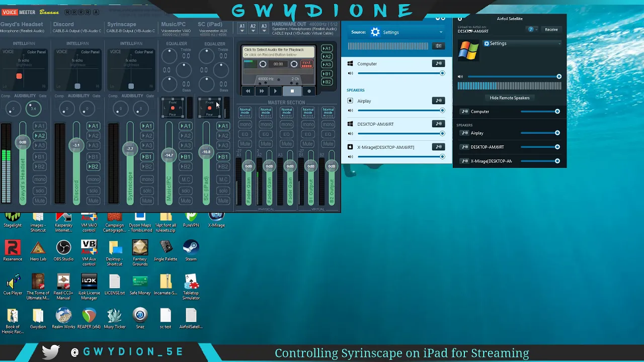The width and height of the screenshot is (644, 362).
Task: Open Airfoil Satellite Settings source dropdown
Action: click(522, 44)
